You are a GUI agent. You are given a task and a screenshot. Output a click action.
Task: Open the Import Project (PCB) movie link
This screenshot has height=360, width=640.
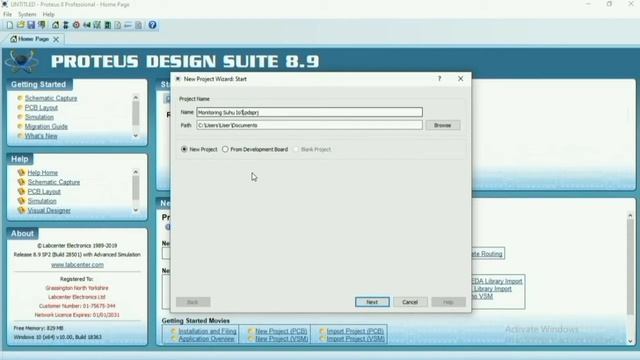[x=355, y=331]
